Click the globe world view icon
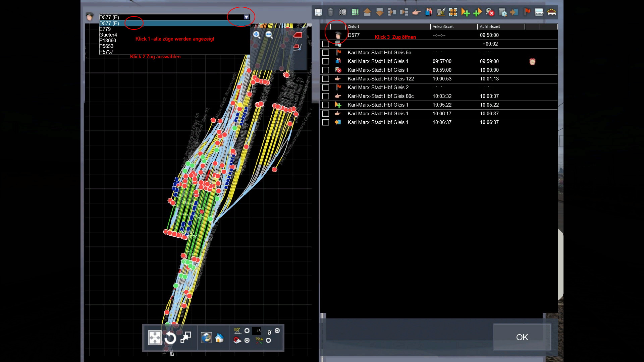 click(x=206, y=338)
